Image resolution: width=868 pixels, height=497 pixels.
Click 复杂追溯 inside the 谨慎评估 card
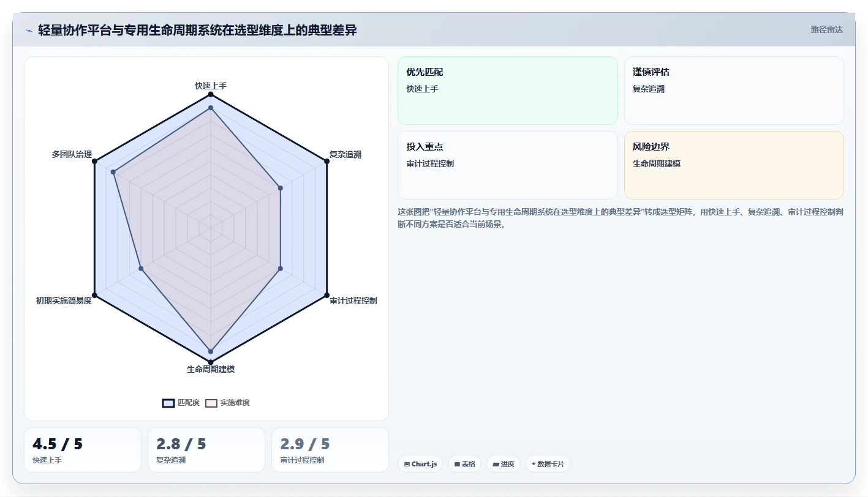click(649, 89)
